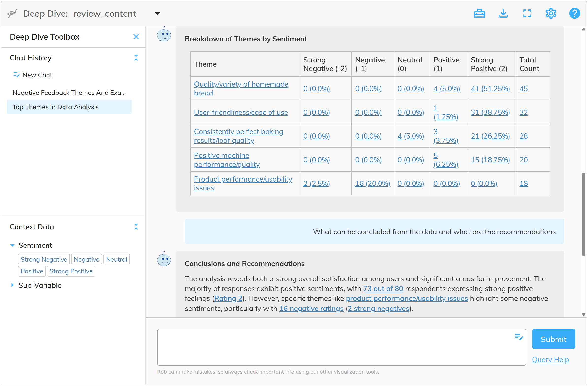
Task: Start a New Chat
Action: [x=37, y=75]
